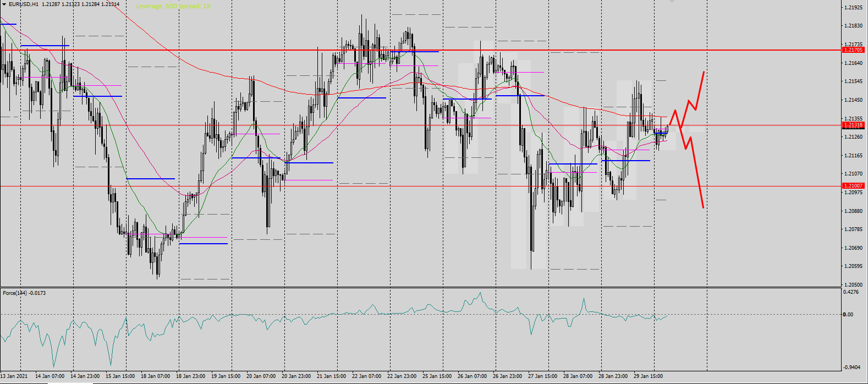This screenshot has width=868, height=384.
Task: Click the grey chart shift marker at top
Action: 671,2
